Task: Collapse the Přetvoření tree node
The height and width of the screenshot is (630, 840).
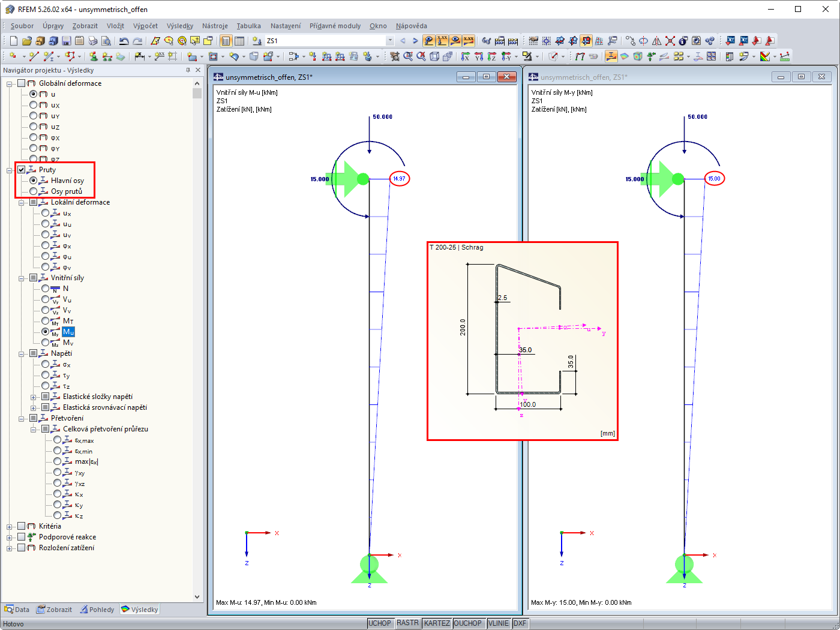Action: coord(22,418)
